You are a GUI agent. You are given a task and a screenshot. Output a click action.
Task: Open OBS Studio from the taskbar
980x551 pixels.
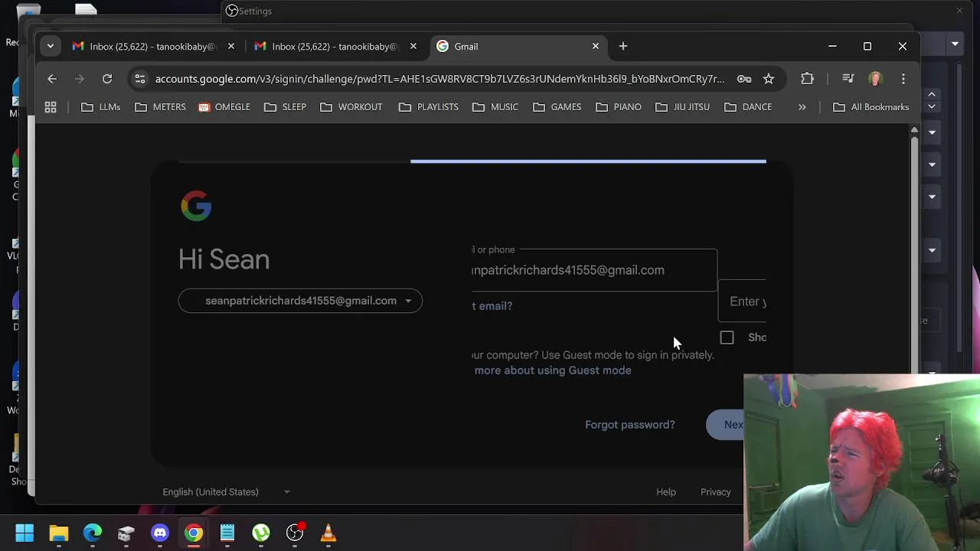tap(295, 533)
